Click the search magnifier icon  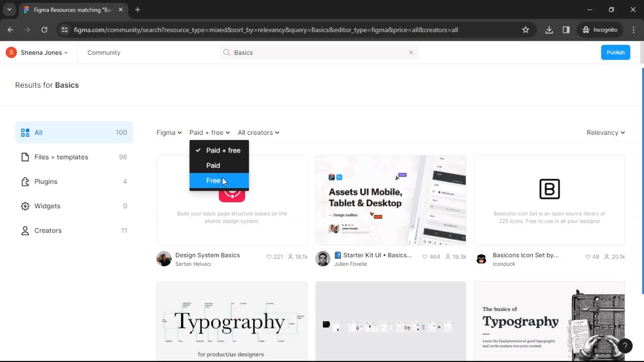click(227, 53)
